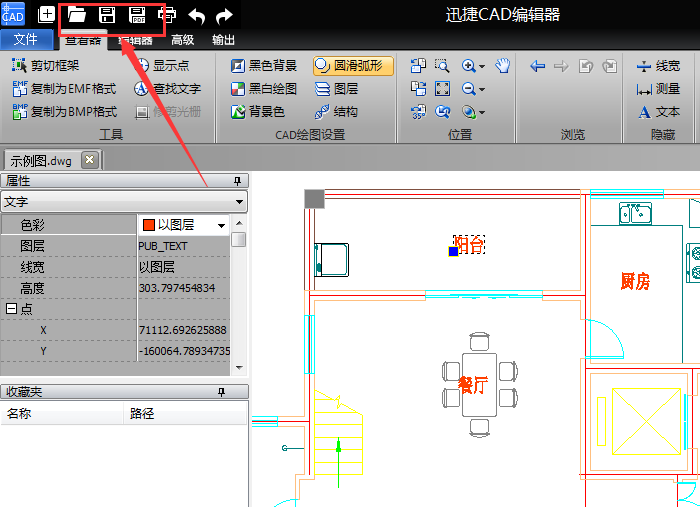Click the redo arrow icon

[225, 15]
